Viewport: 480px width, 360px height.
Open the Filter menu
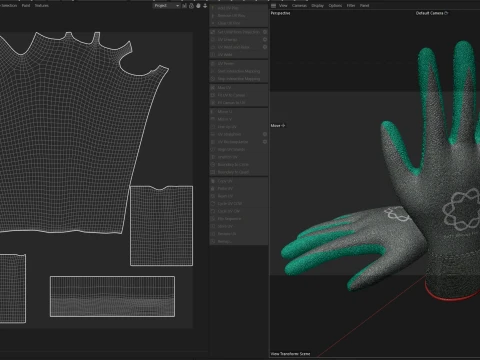pyautogui.click(x=351, y=6)
